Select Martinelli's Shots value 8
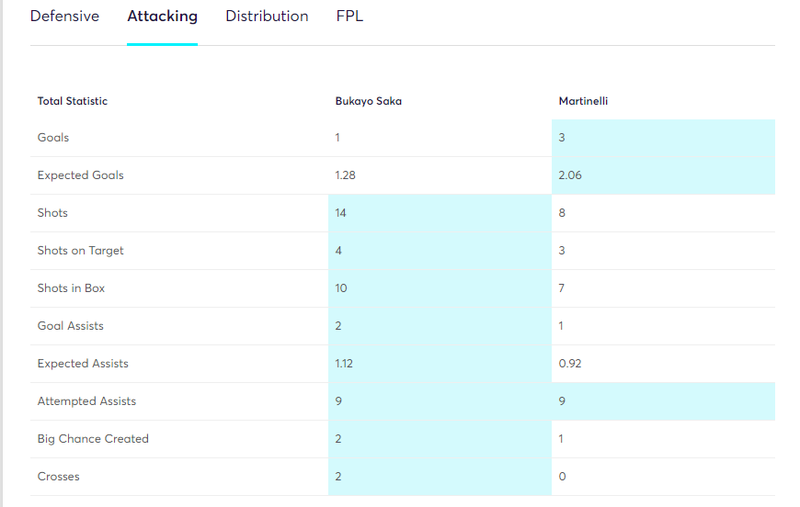 (562, 213)
